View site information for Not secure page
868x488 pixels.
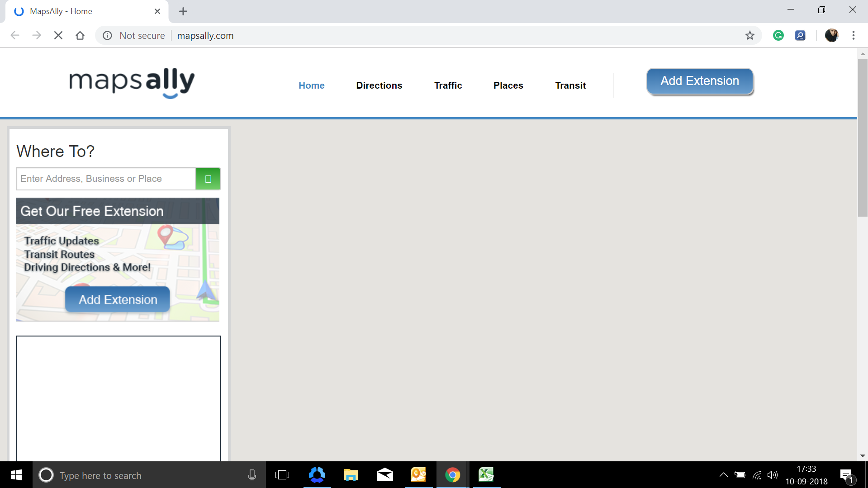tap(107, 36)
